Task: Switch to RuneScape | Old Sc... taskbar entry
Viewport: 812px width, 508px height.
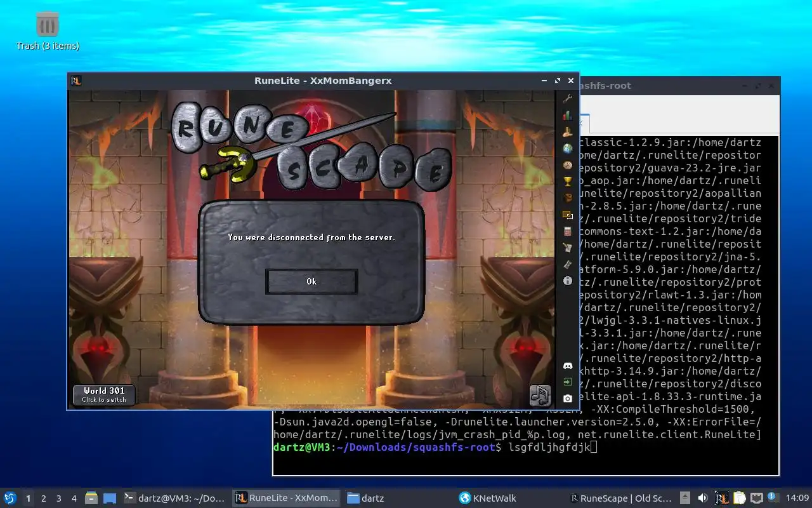Action: click(x=622, y=498)
